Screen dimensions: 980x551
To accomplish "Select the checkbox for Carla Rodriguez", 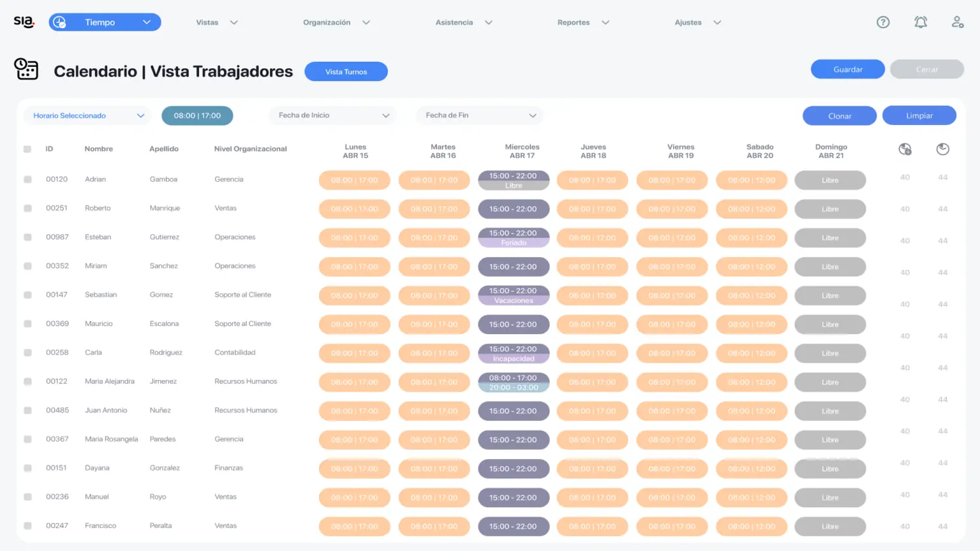I will point(27,353).
